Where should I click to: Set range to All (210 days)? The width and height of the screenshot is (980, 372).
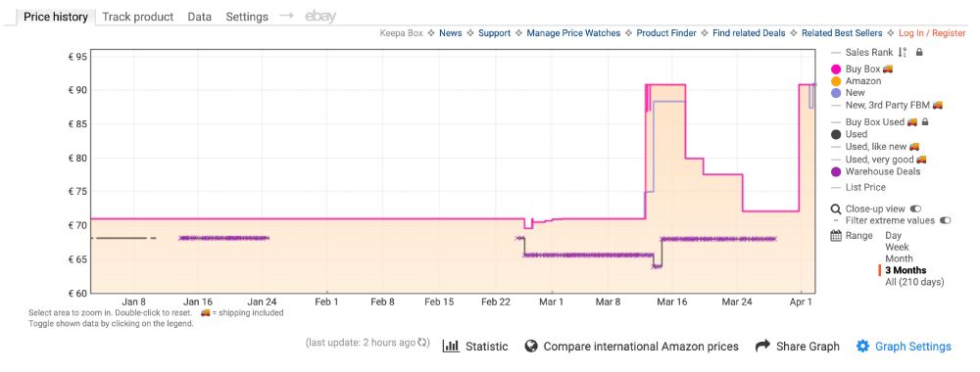point(914,282)
